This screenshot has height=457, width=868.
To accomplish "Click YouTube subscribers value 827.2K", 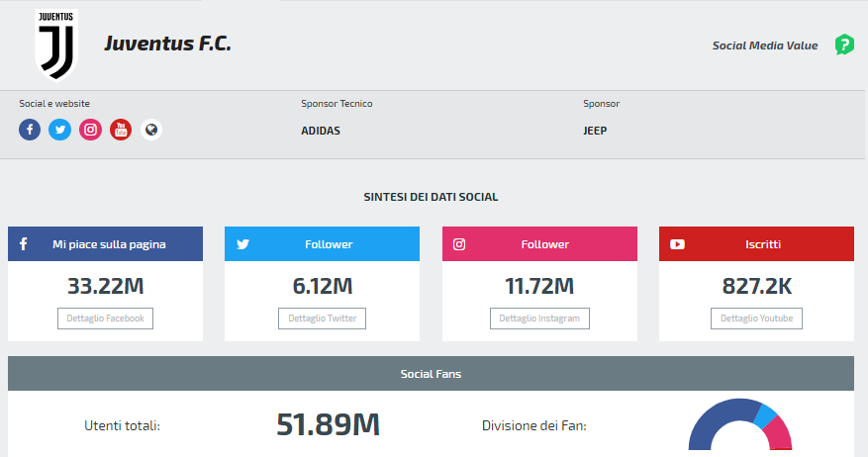I will 757,286.
